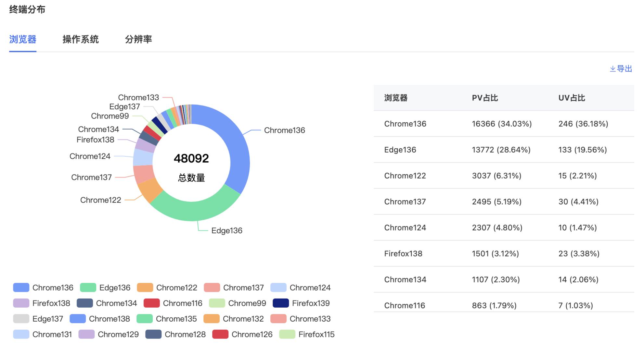Select the Chrome136 table row name
The image size is (644, 344).
[x=405, y=124]
